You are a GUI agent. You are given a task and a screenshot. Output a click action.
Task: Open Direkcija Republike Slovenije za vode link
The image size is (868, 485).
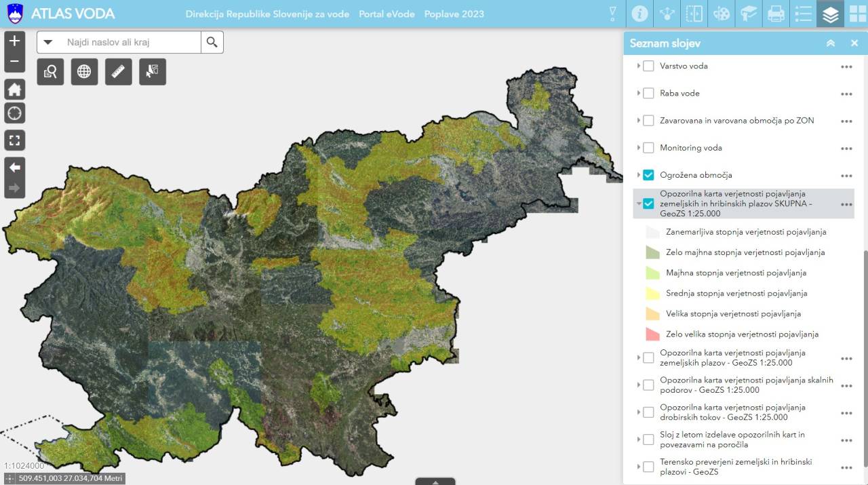(x=267, y=14)
